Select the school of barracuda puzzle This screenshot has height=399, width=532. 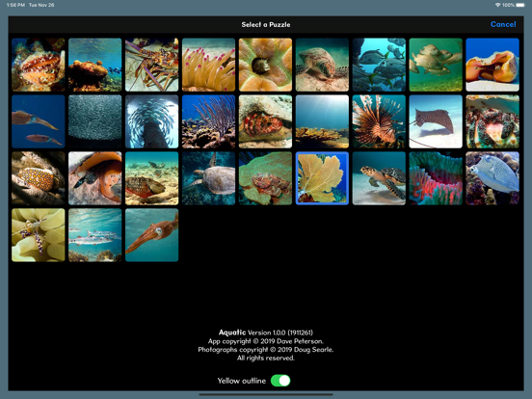(95, 235)
